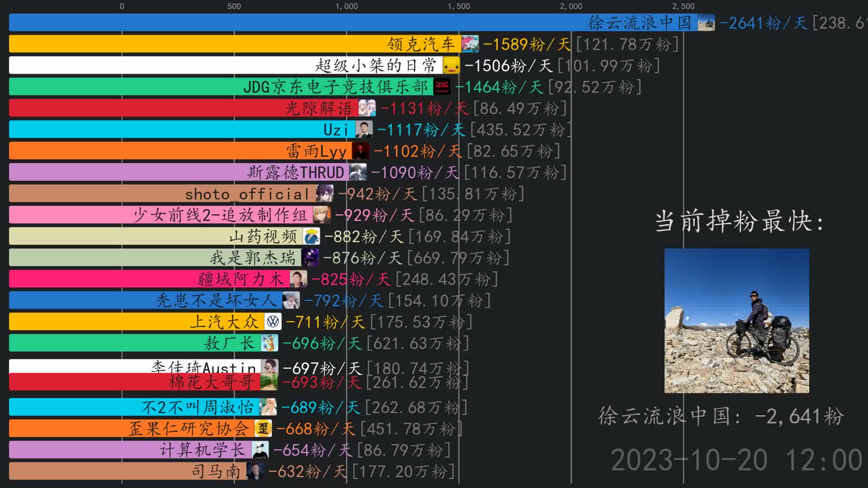
Task: Click the 光隙解语 anime avatar
Action: tap(367, 108)
